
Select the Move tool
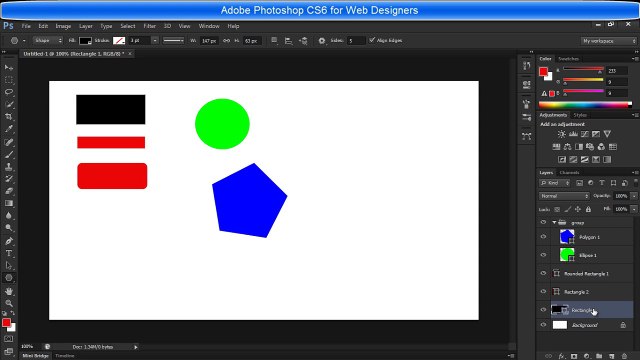coord(9,67)
